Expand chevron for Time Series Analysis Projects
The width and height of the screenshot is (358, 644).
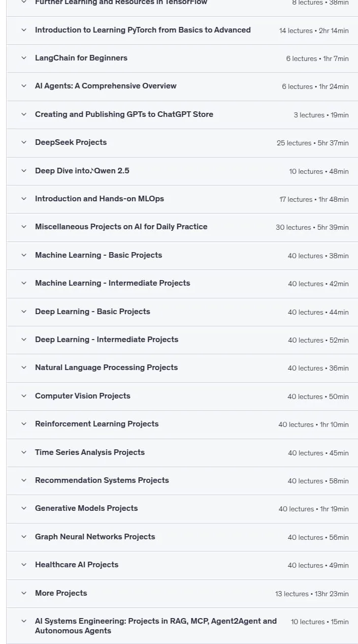[x=23, y=452]
